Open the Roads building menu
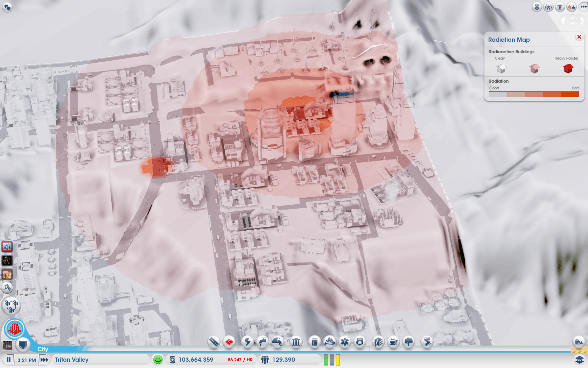 (214, 341)
